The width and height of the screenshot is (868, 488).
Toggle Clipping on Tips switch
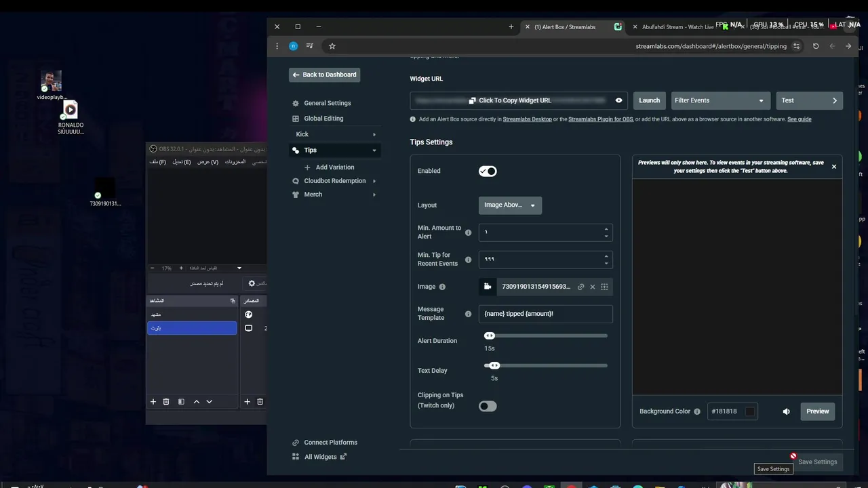coord(488,406)
